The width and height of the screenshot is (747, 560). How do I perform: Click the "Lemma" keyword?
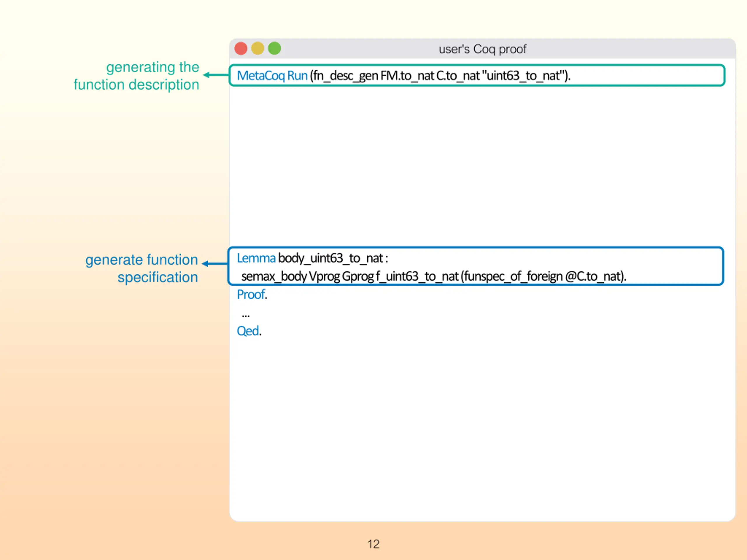(x=256, y=258)
